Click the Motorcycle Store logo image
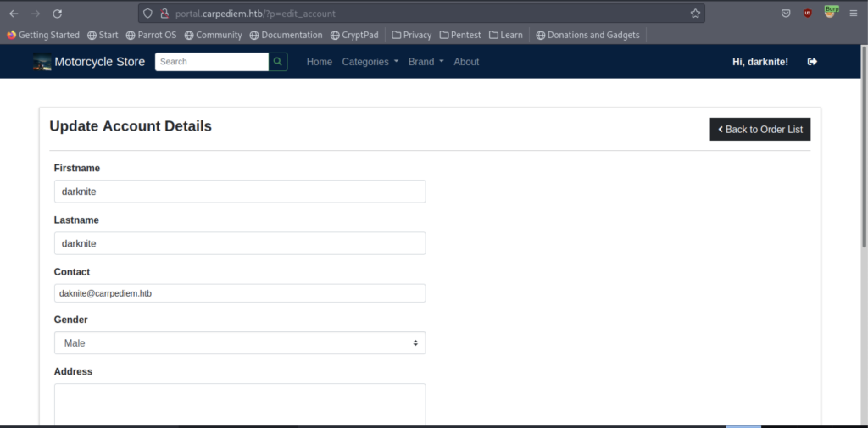 [42, 62]
